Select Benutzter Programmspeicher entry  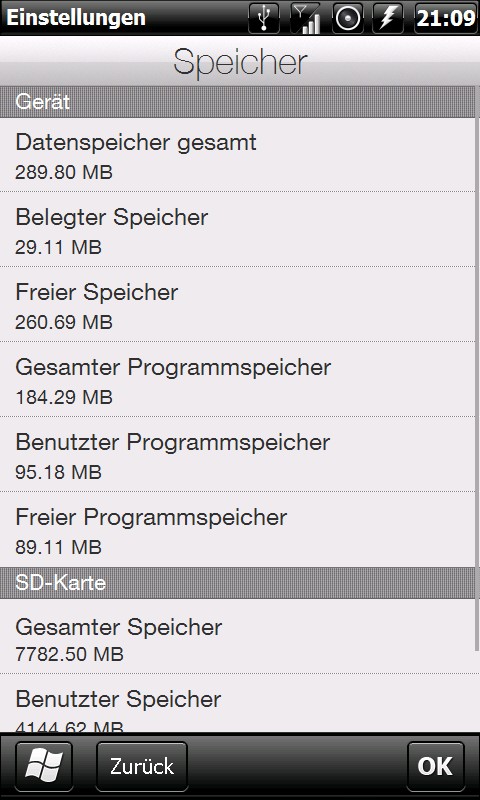[237, 454]
